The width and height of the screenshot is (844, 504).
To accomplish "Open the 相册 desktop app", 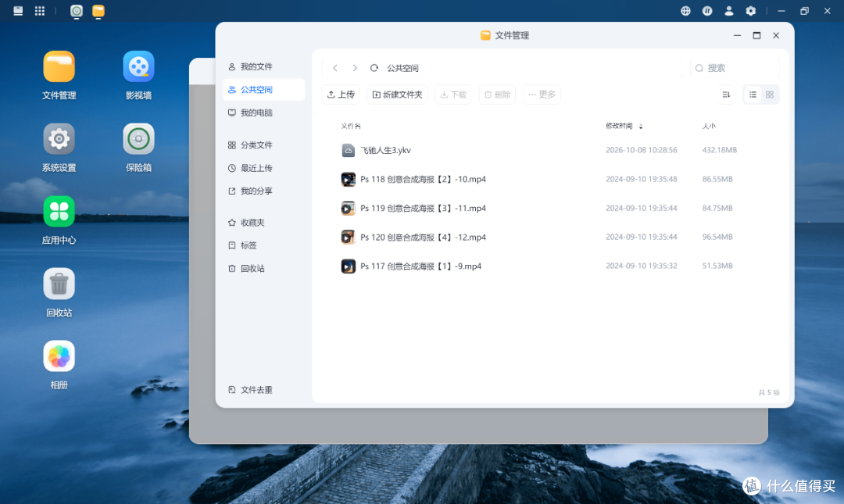I will pyautogui.click(x=59, y=356).
